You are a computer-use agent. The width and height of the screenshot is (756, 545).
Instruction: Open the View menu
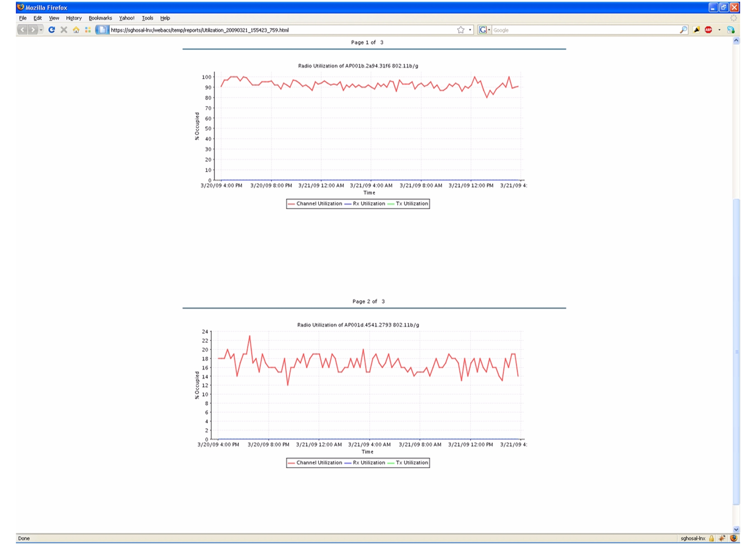[x=54, y=18]
